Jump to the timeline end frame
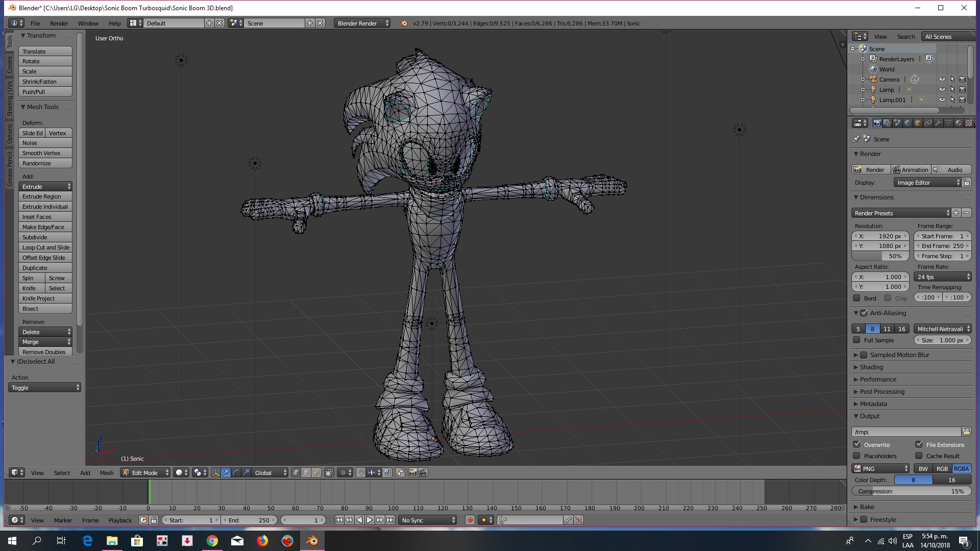This screenshot has height=551, width=980. point(390,520)
